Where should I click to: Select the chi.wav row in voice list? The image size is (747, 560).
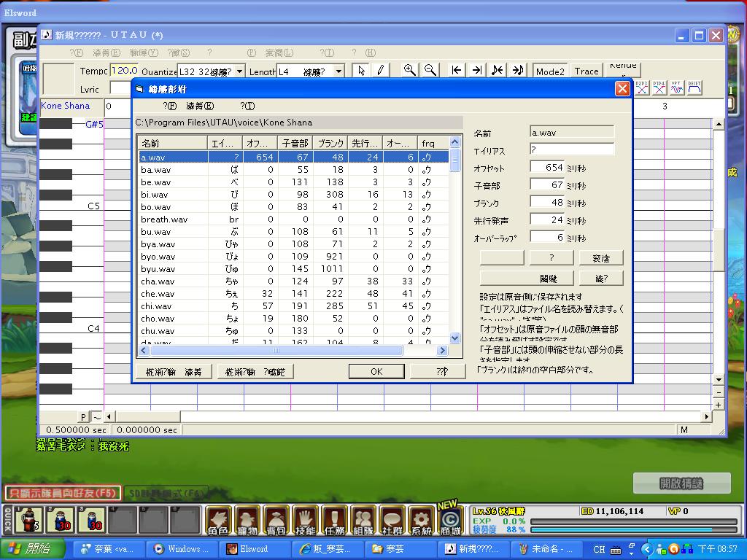[x=294, y=306]
